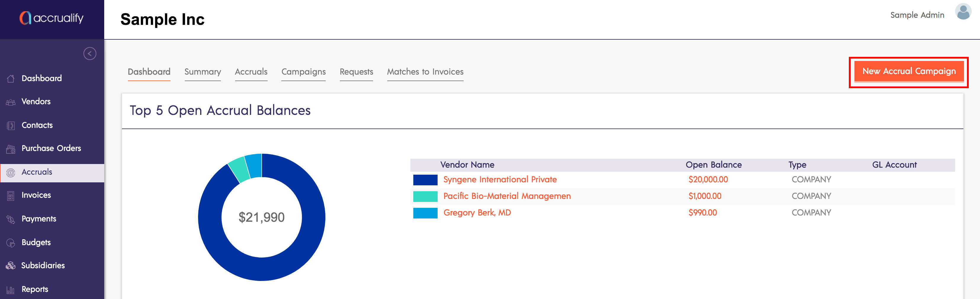Image resolution: width=980 pixels, height=299 pixels.
Task: Collapse the sidebar with arrow button
Action: coord(90,54)
